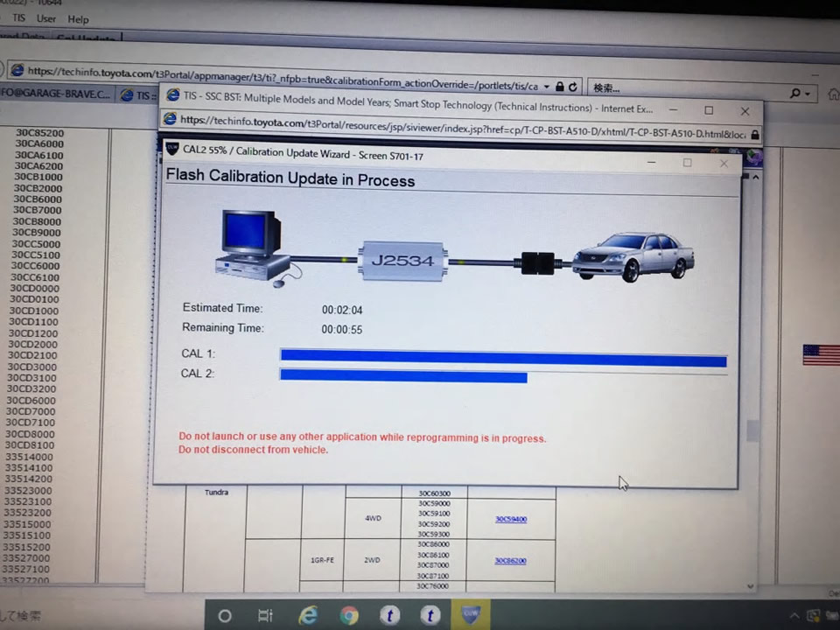Open the 30C59400 calibration link
Screen dimensions: 840x630
[x=511, y=519]
